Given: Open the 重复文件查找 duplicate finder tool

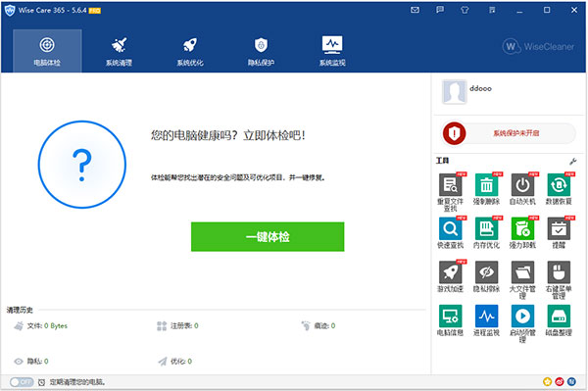Looking at the screenshot, I should pyautogui.click(x=450, y=185).
